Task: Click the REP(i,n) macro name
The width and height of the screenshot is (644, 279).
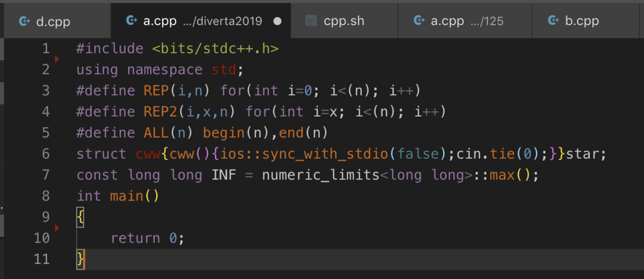Action: [x=177, y=91]
